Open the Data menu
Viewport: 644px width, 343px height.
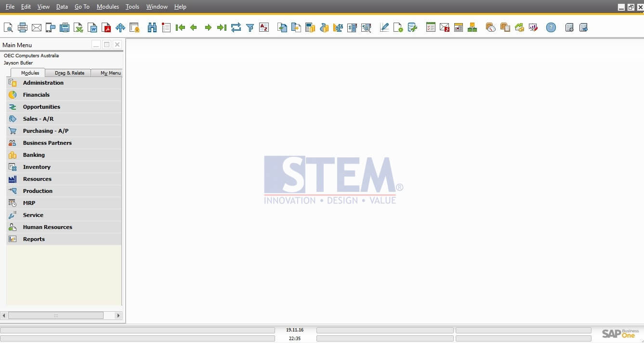tap(62, 7)
